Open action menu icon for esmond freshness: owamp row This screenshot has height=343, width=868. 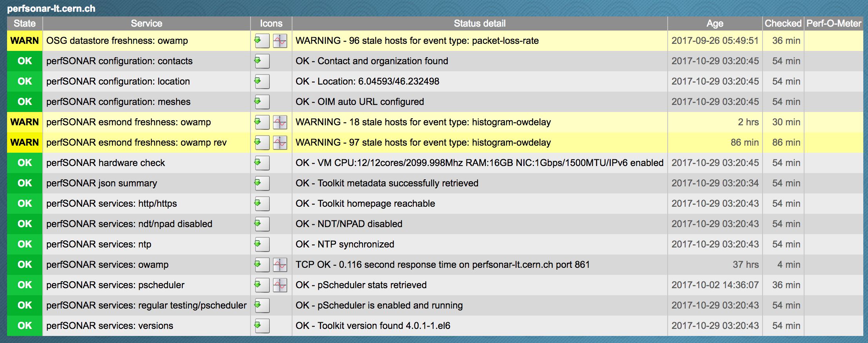pyautogui.click(x=262, y=122)
